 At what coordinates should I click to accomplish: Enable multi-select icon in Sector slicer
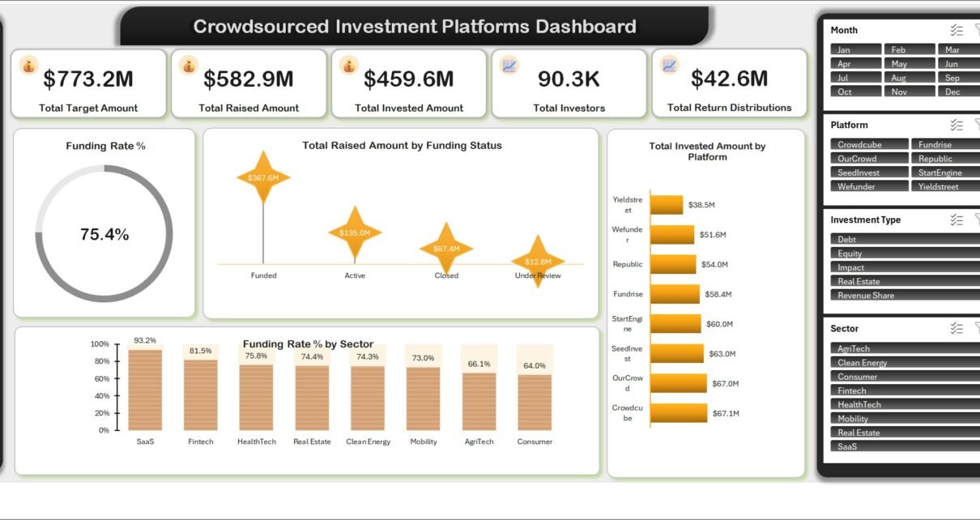pyautogui.click(x=957, y=328)
